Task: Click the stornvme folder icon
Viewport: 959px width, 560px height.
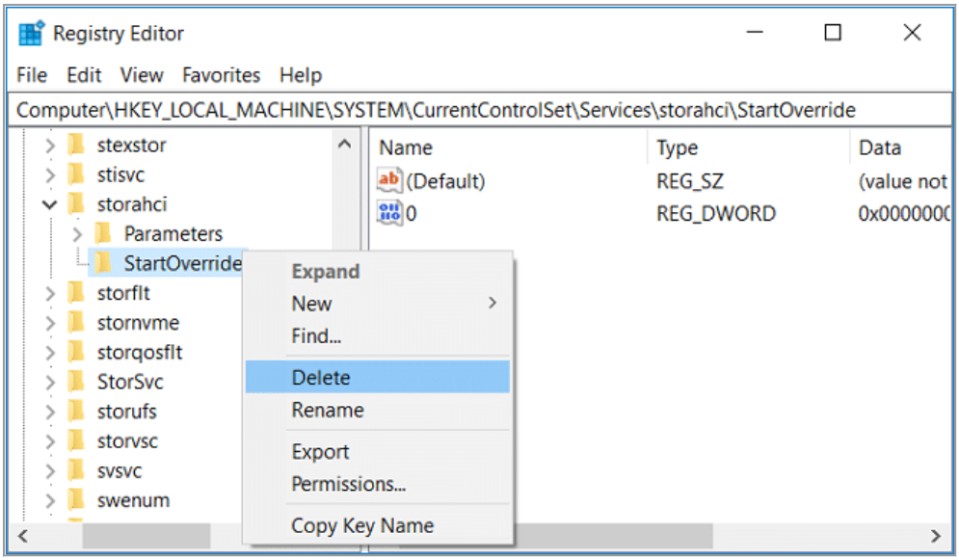Action: pos(77,323)
